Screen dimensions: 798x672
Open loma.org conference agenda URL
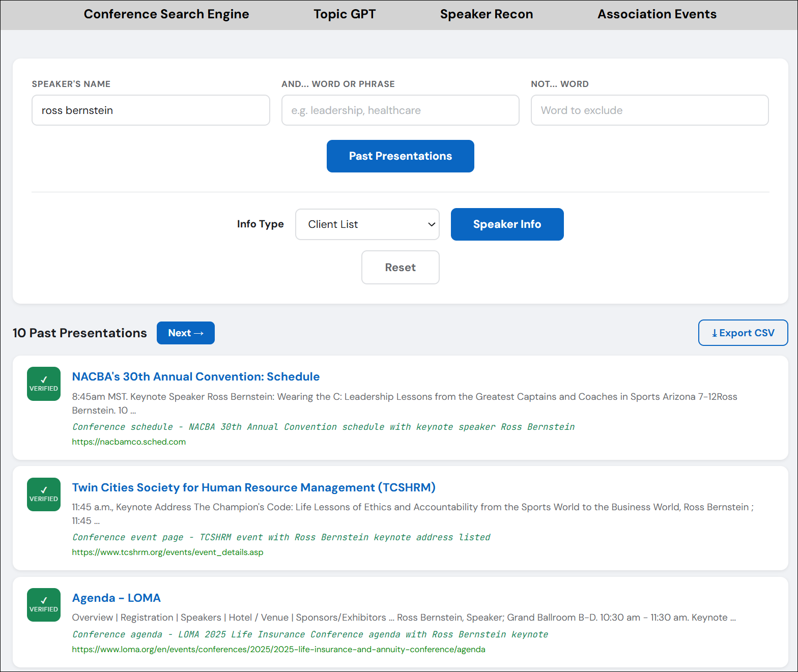coord(278,650)
